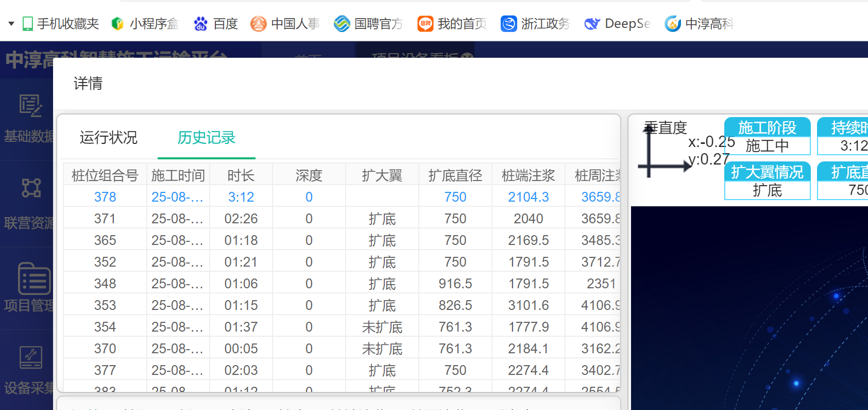Open the 中淳高科 bookmark

(672, 24)
